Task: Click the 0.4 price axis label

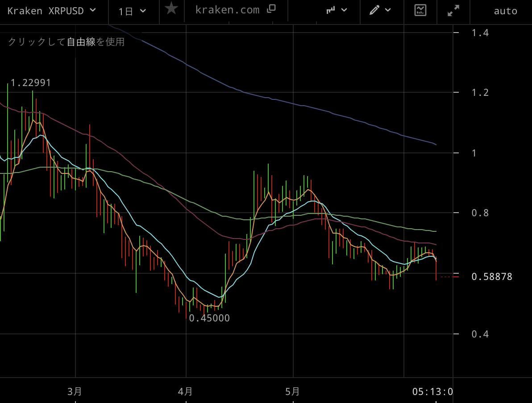Action: (x=480, y=334)
